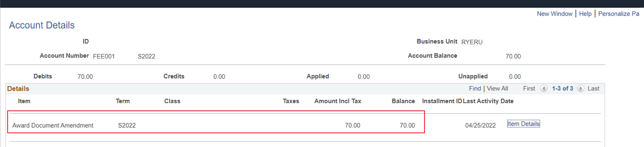Open the New Window link
Viewport: 644px width, 147px height.
[x=554, y=14]
